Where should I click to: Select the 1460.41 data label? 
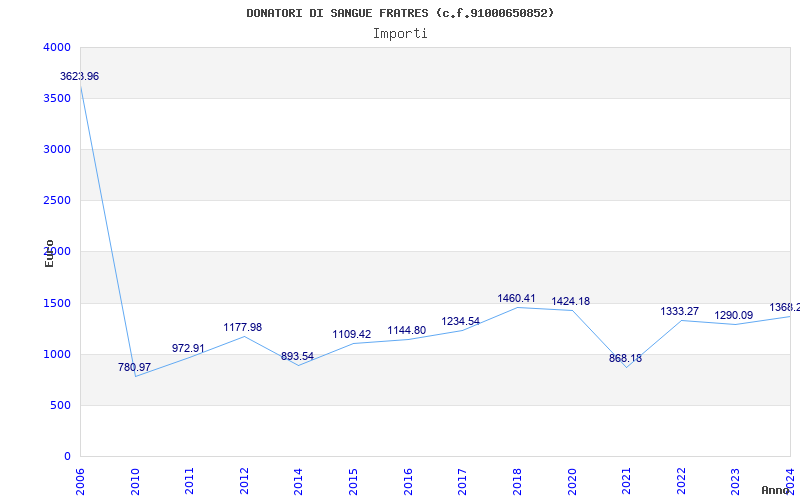click(516, 298)
